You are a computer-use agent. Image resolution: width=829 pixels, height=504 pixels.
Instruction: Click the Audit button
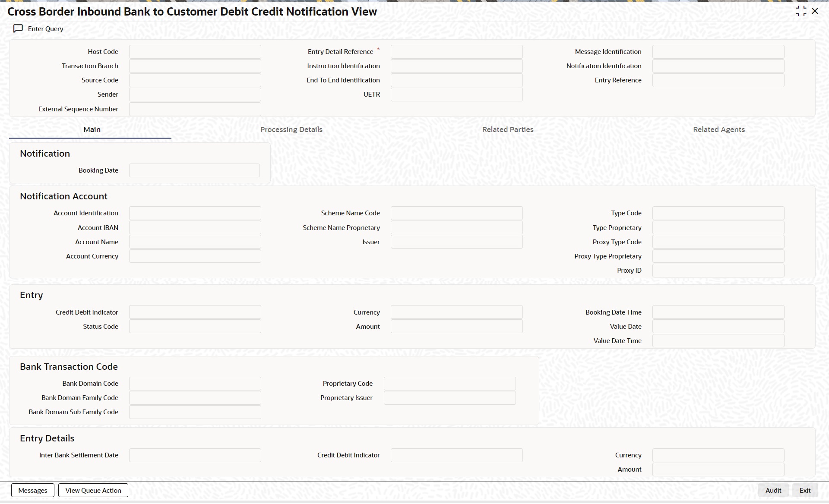pos(773,490)
